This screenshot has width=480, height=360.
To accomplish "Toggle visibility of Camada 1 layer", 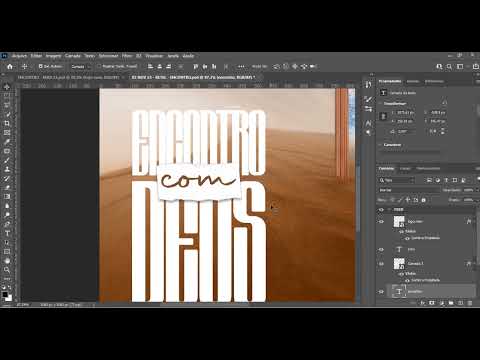I will (381, 264).
